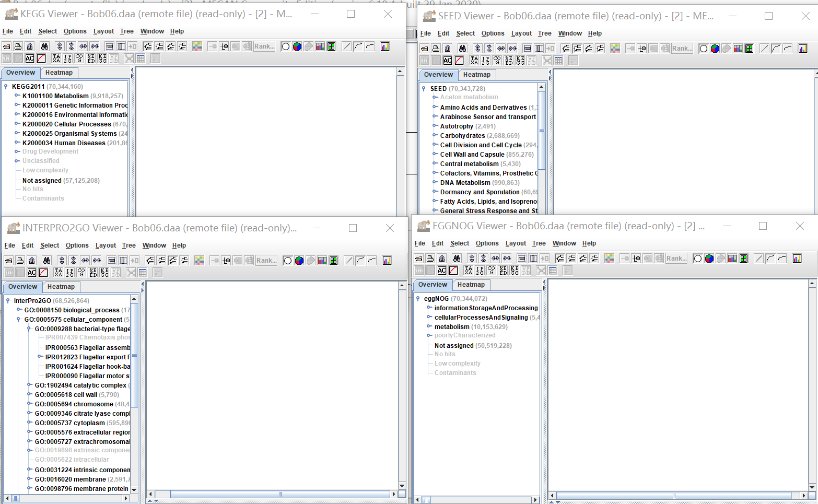
Task: Click the binoculars Find icon in SEED Viewer
Action: [x=462, y=49]
